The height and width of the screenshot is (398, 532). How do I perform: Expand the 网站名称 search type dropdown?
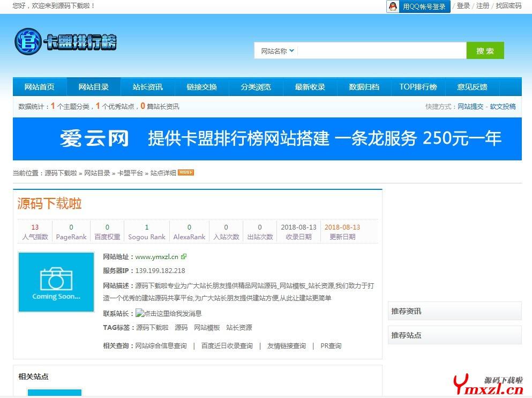[278, 51]
